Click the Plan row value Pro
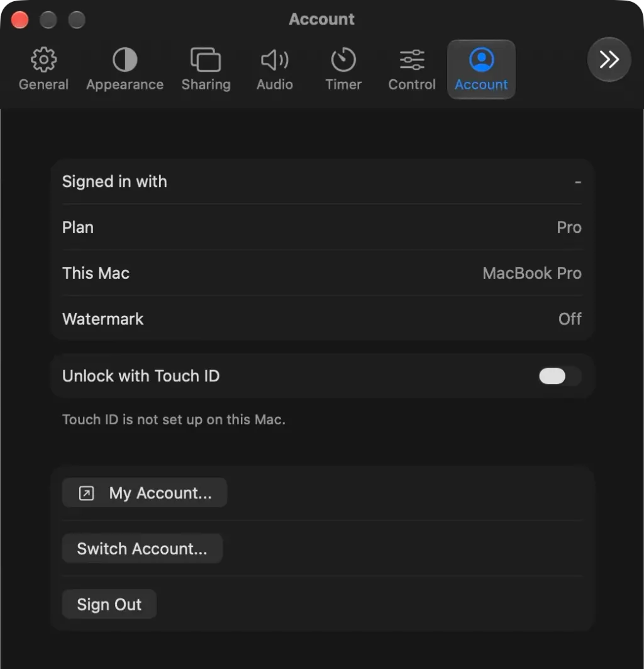The width and height of the screenshot is (644, 669). coord(569,227)
